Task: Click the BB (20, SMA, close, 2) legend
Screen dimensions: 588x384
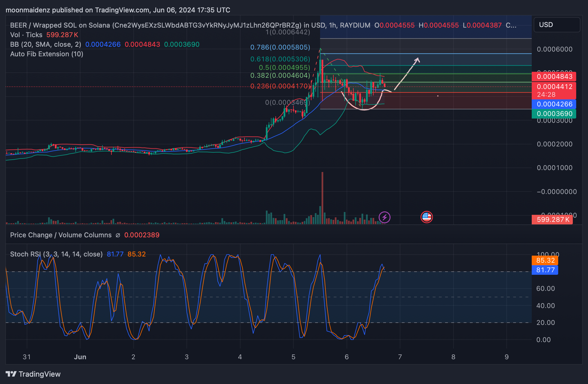Action: (x=46, y=44)
